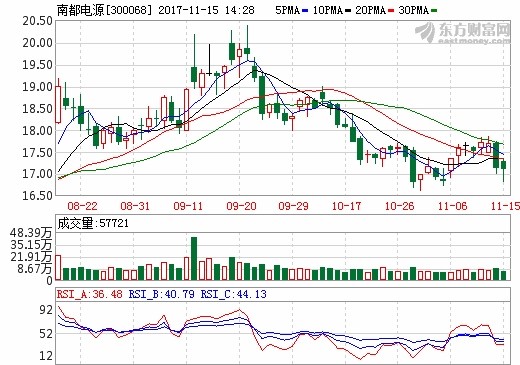Click the RSI axis label 12

[x=46, y=356]
